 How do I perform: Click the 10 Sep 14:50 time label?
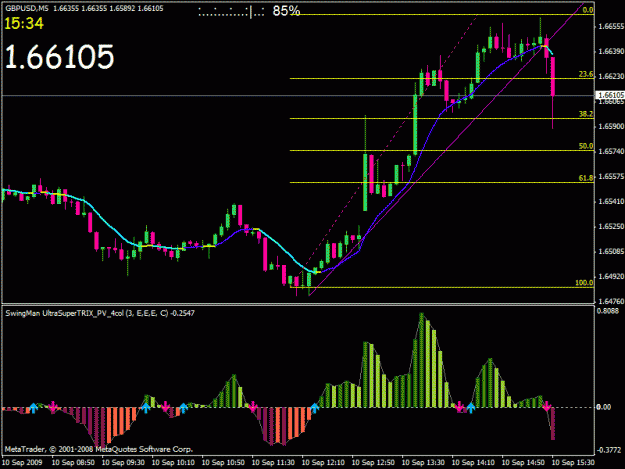pyautogui.click(x=523, y=463)
